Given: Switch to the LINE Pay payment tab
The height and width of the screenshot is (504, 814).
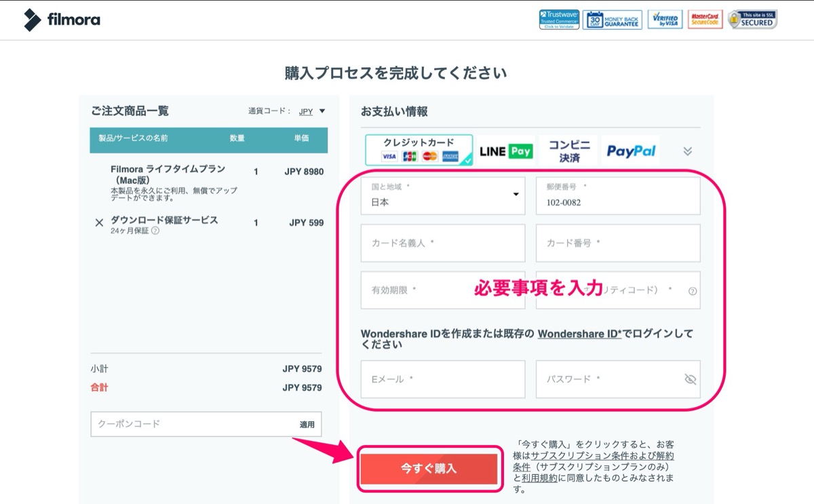Looking at the screenshot, I should 506,151.
